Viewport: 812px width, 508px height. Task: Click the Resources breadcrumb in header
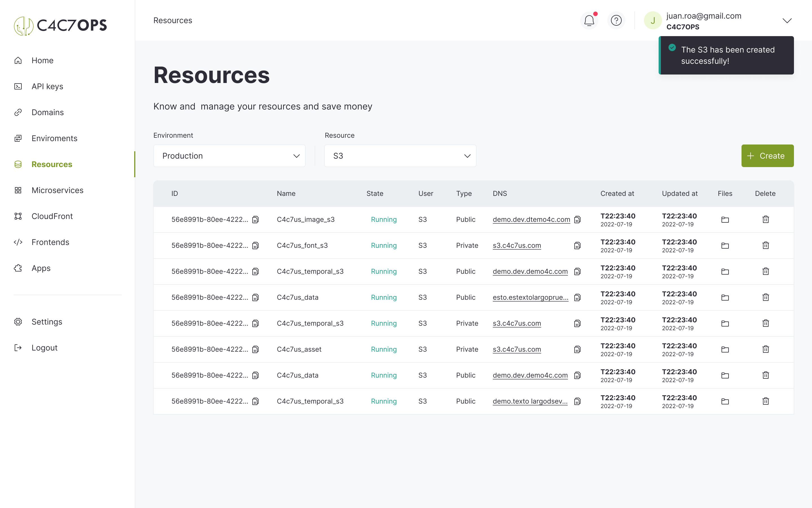pyautogui.click(x=173, y=21)
